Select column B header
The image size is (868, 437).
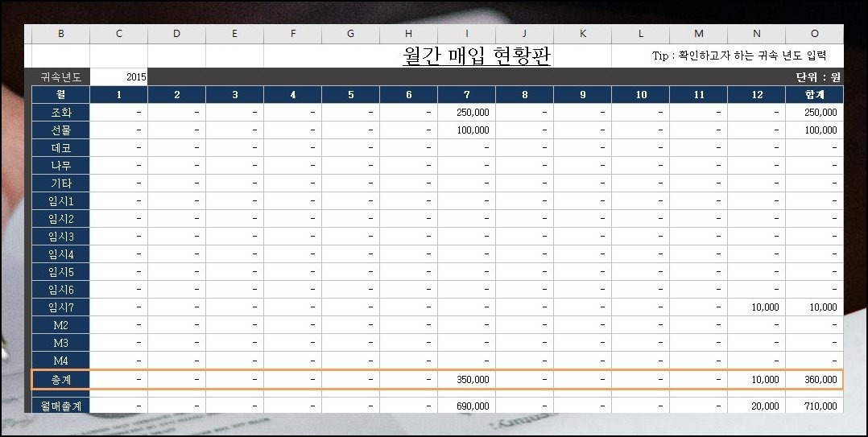coord(61,34)
